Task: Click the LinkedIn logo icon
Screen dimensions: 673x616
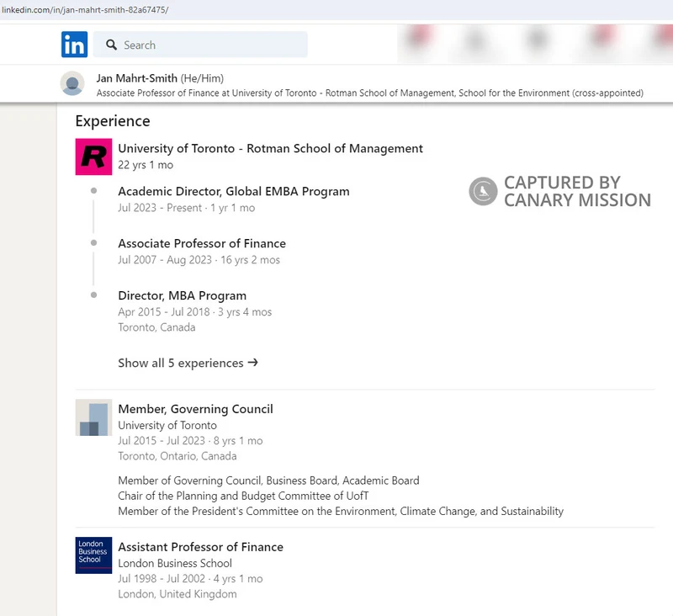Action: click(x=74, y=45)
